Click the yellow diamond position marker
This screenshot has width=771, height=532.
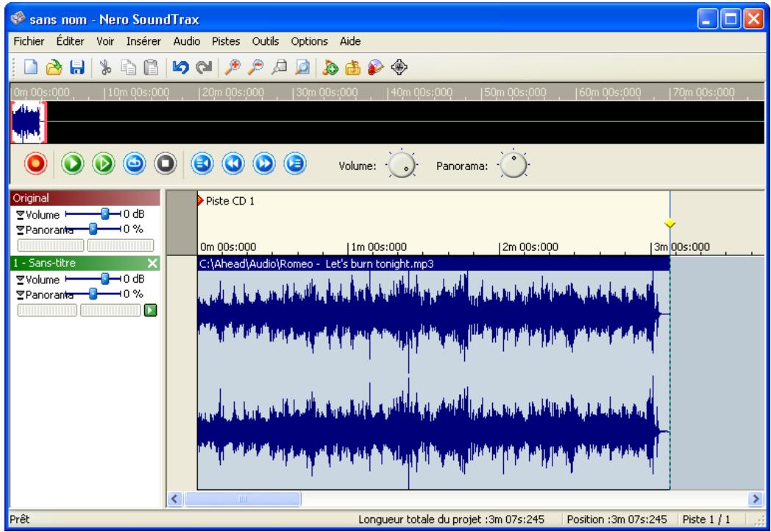(x=669, y=224)
